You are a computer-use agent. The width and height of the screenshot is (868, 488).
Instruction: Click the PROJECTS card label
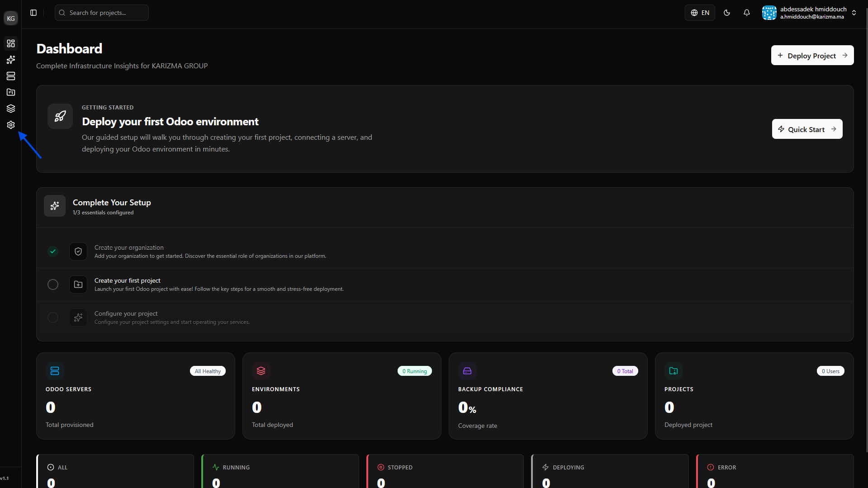pyautogui.click(x=678, y=389)
